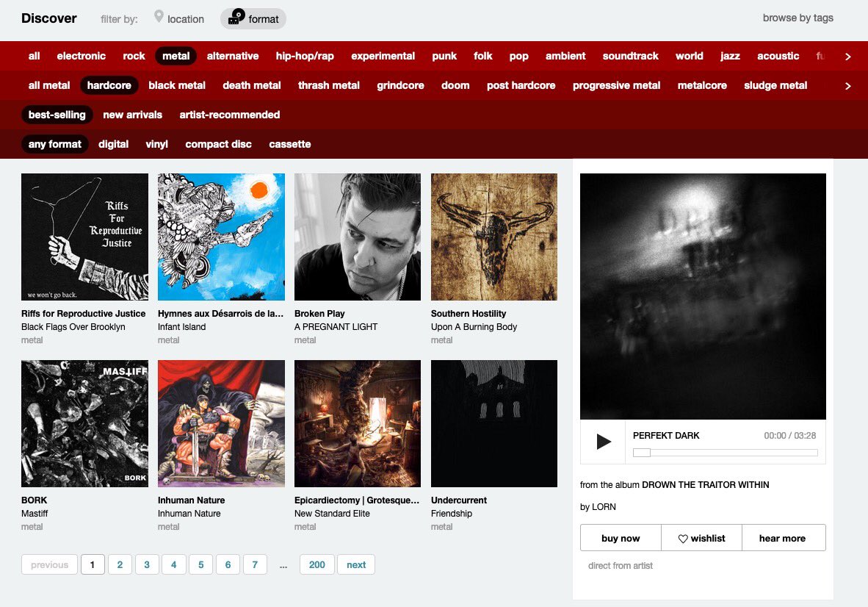Click the buy now button
868x607 pixels.
[x=621, y=539]
